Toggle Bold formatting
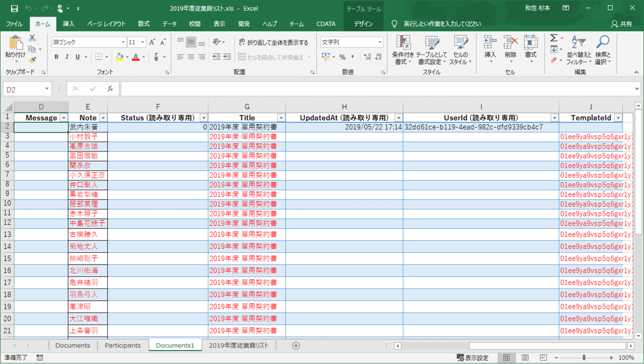This screenshot has height=364, width=644. coord(56,57)
